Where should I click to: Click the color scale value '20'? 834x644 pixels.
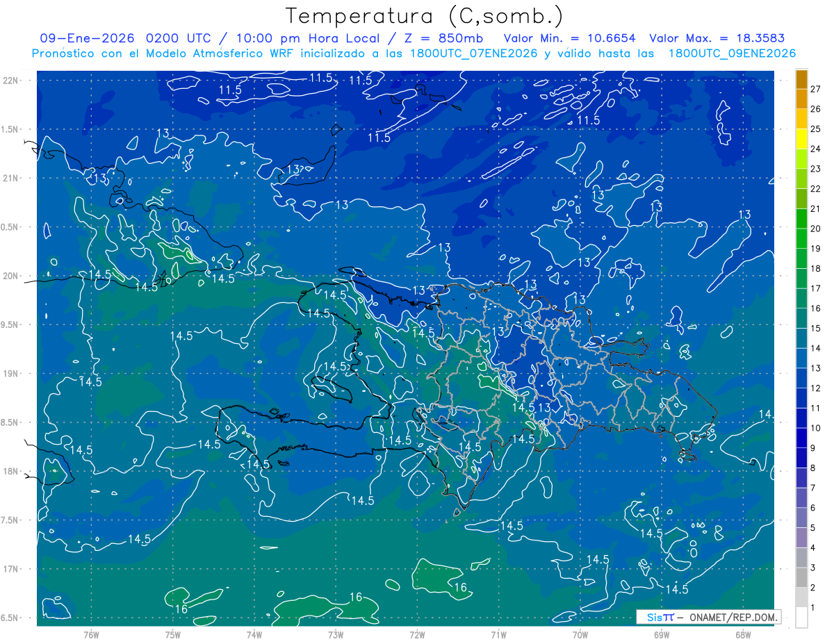tap(817, 229)
